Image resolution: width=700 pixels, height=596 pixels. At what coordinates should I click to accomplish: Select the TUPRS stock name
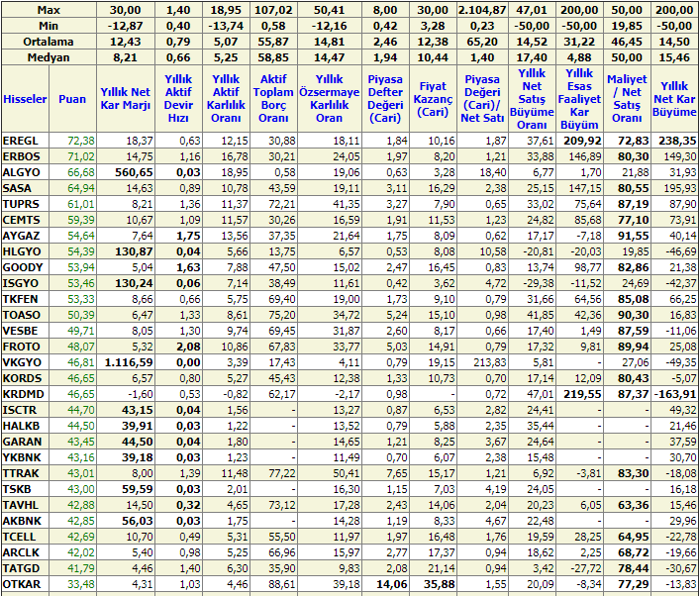21,205
